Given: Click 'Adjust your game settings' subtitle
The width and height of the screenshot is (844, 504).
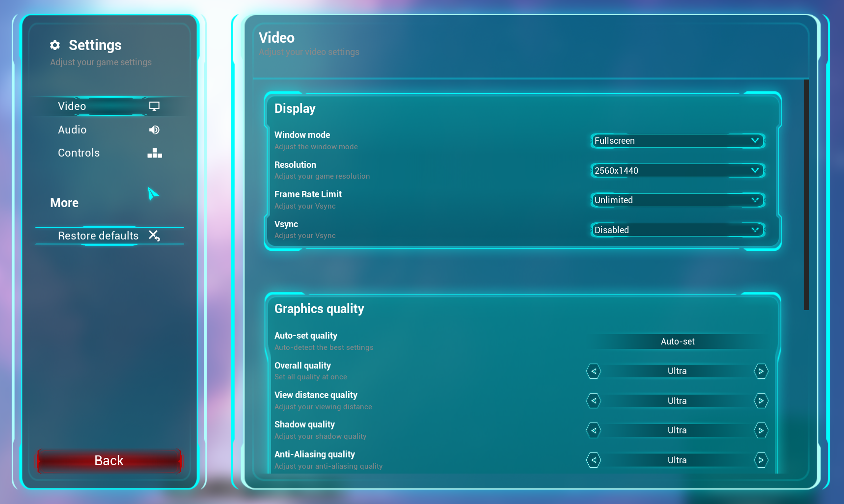Looking at the screenshot, I should coord(101,62).
